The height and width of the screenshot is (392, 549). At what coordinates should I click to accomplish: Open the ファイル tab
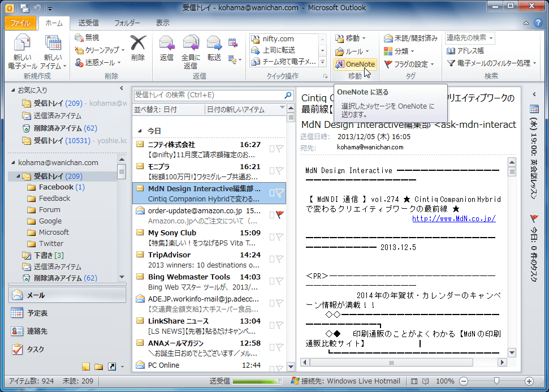[x=20, y=23]
